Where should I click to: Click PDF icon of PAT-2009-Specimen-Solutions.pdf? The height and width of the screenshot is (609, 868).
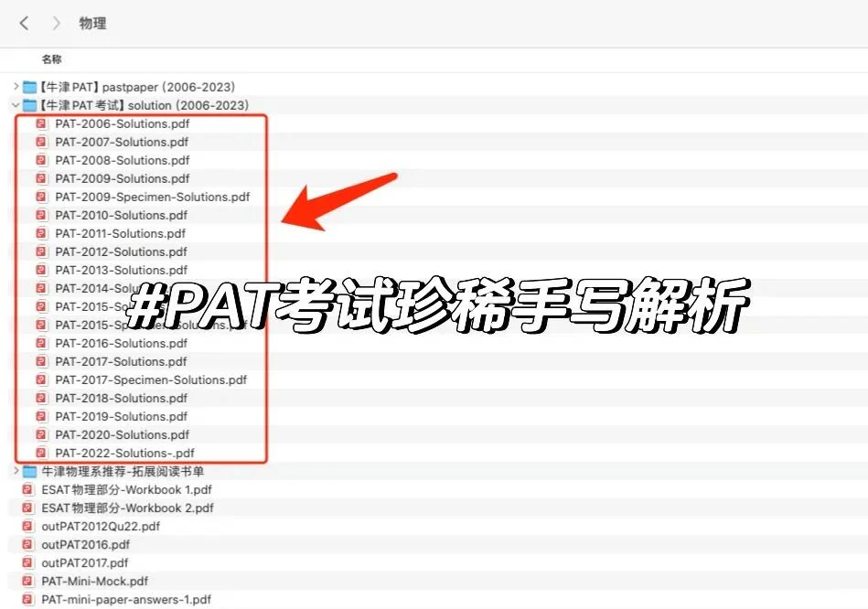(x=41, y=197)
